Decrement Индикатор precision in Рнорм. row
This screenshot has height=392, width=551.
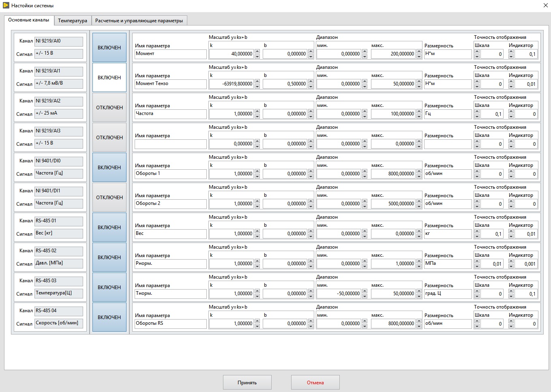point(511,266)
